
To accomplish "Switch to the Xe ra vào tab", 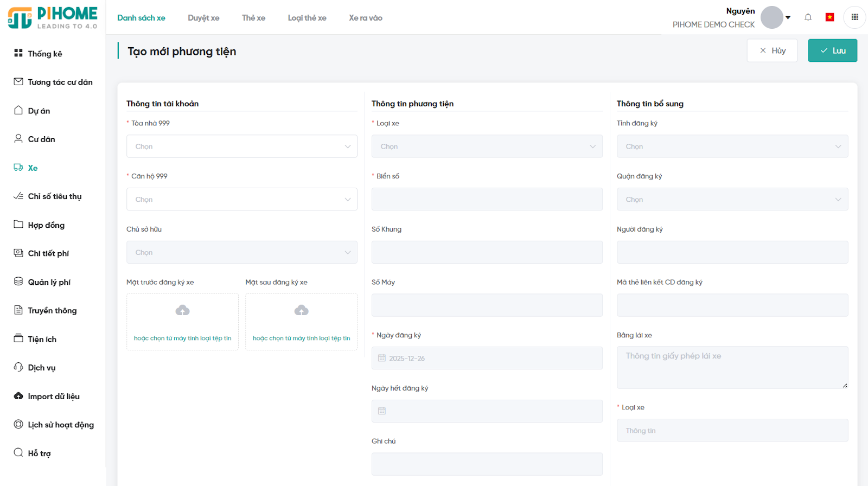I will tap(366, 18).
